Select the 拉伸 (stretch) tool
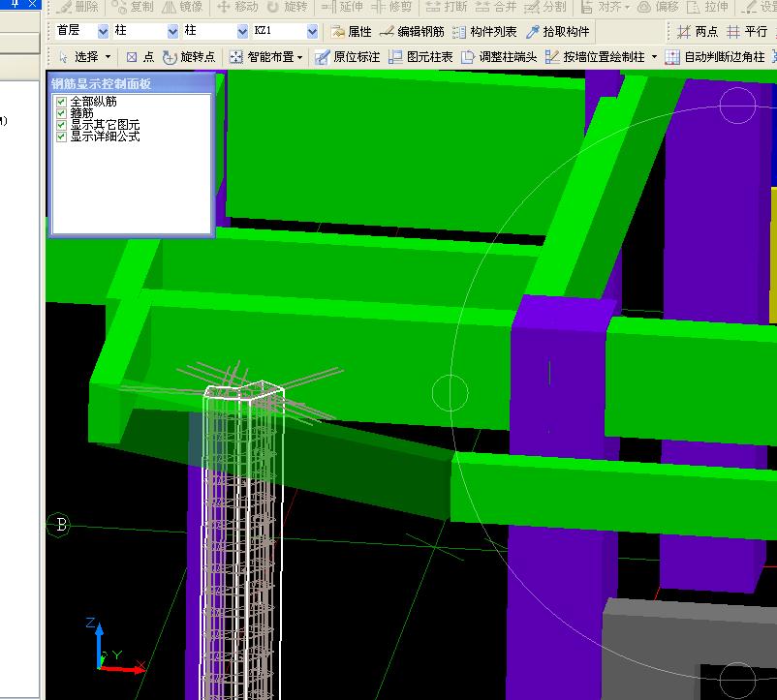This screenshot has height=700, width=777. (707, 7)
